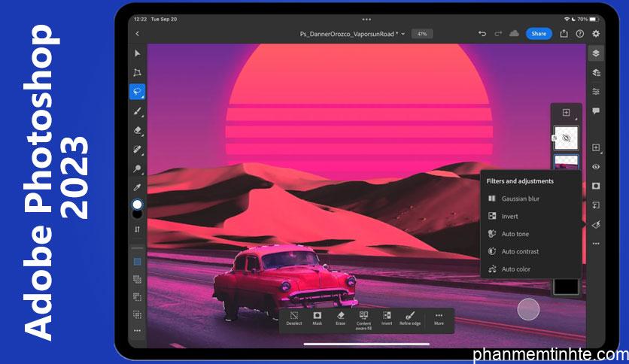Click the blue Share button

[x=539, y=34]
